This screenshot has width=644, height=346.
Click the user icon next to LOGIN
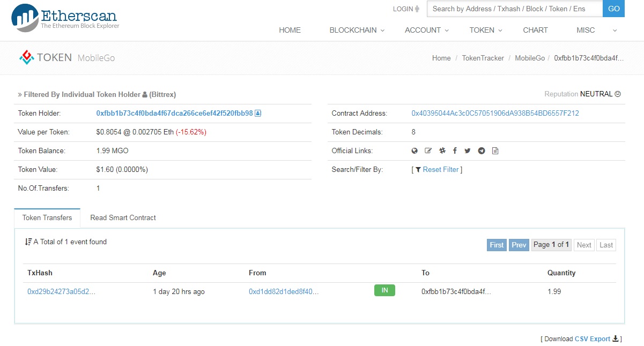click(x=418, y=9)
